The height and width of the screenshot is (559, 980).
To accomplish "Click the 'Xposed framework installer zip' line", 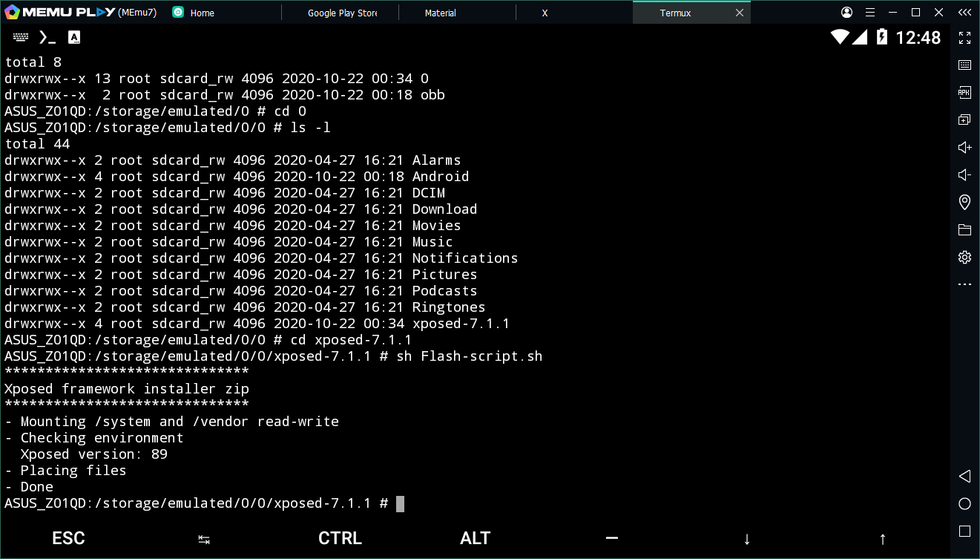I will pos(127,389).
